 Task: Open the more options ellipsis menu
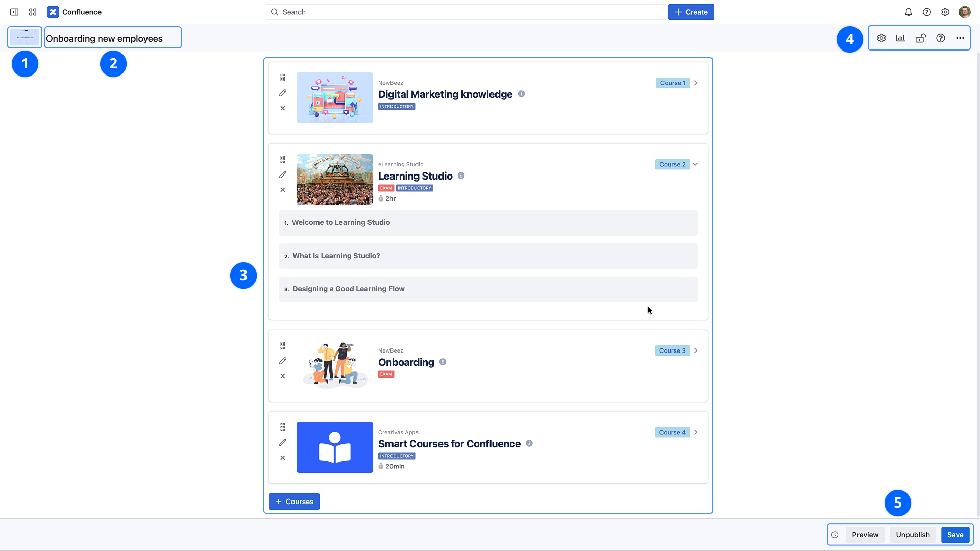960,38
